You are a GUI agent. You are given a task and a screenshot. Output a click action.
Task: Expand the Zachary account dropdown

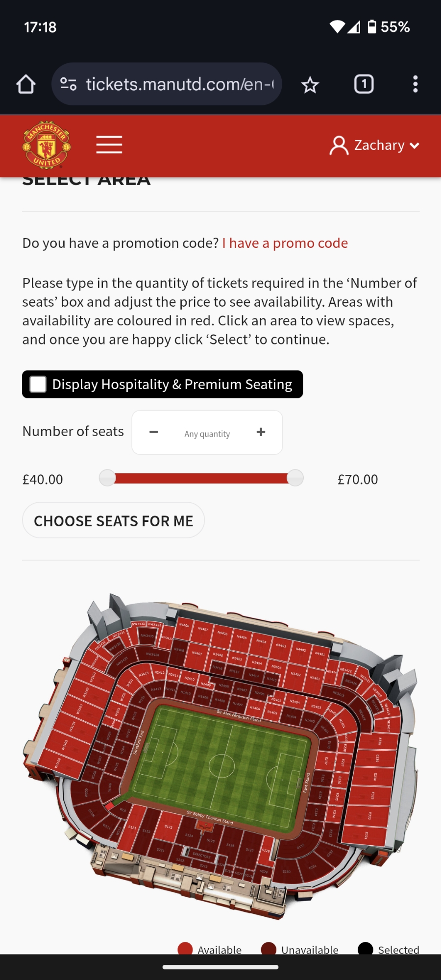[x=375, y=146]
